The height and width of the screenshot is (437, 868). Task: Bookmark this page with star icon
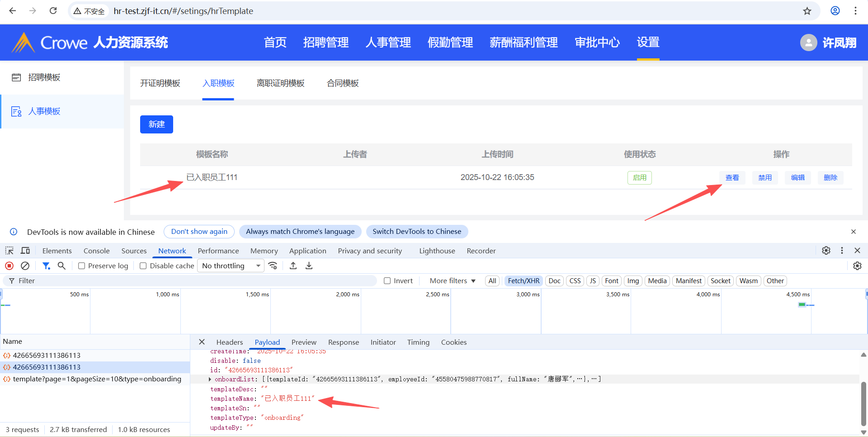pos(807,11)
